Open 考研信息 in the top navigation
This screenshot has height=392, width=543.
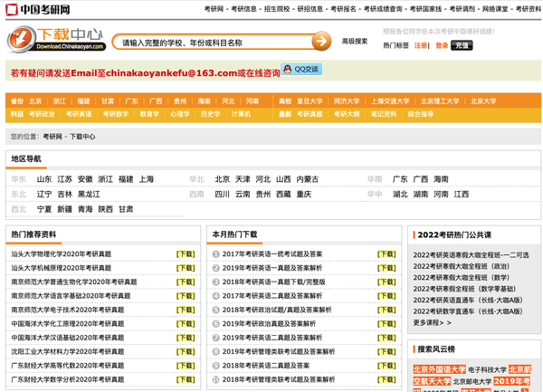click(x=243, y=9)
